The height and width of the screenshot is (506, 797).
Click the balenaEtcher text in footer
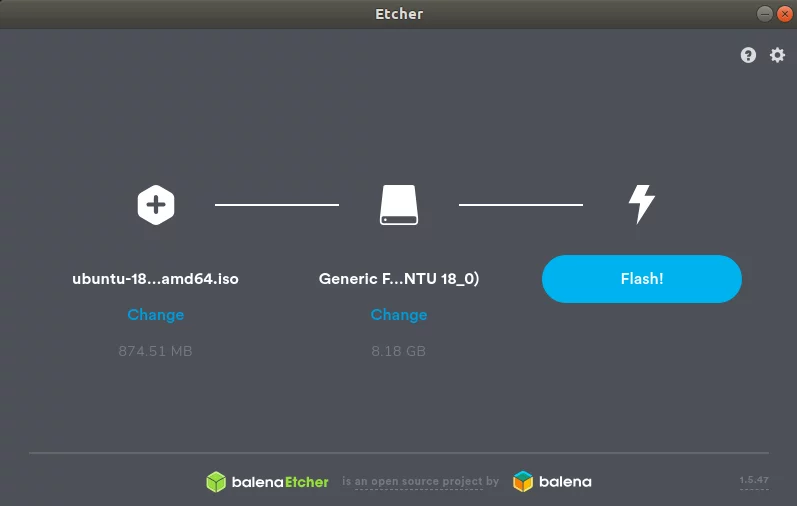280,482
